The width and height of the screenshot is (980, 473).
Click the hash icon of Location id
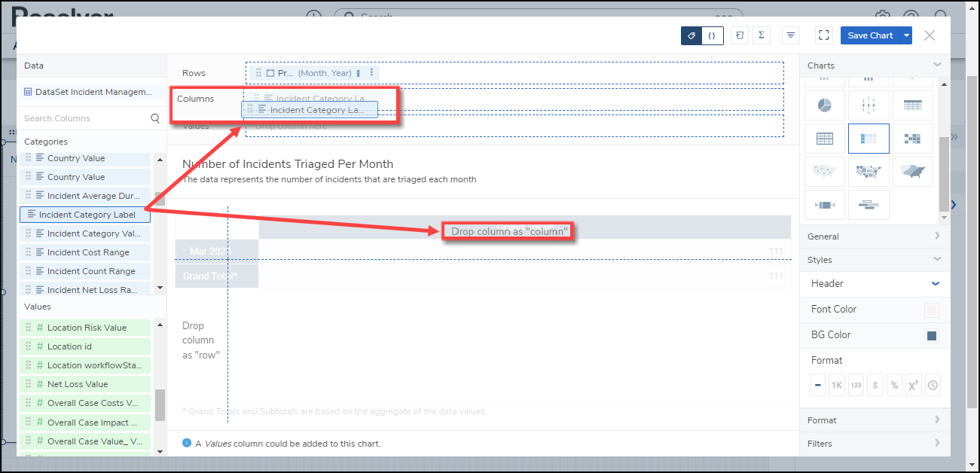click(39, 346)
